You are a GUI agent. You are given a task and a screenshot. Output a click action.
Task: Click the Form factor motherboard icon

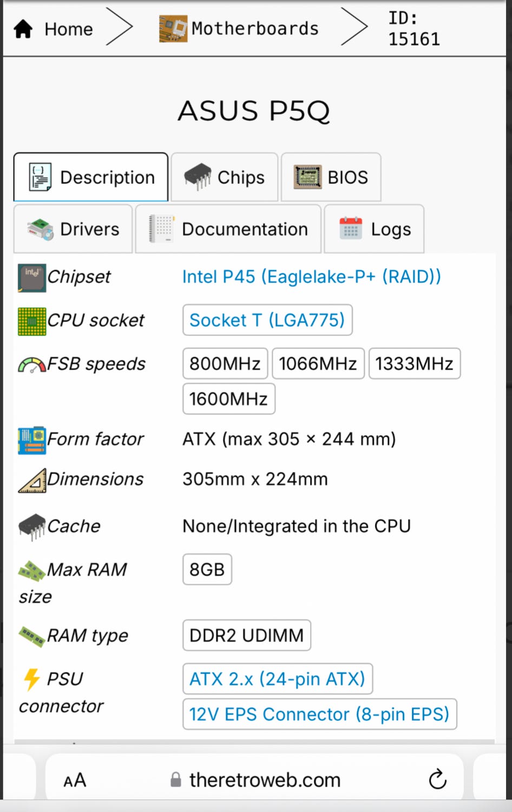(x=32, y=440)
